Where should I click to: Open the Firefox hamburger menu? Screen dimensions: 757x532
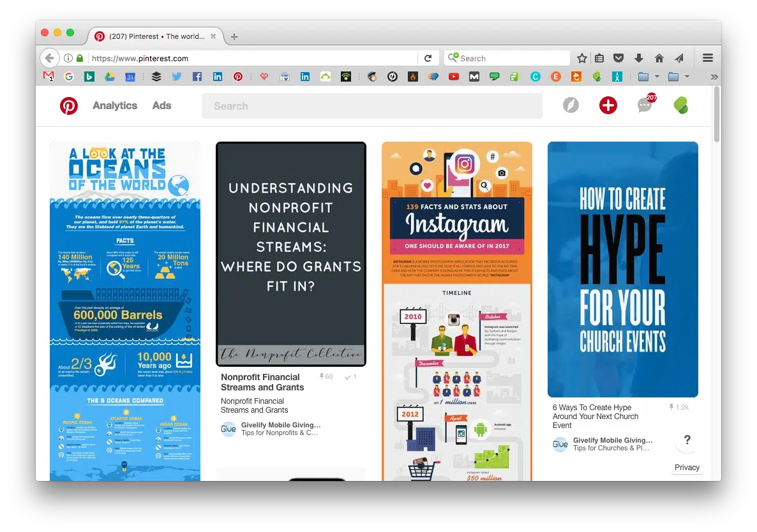coord(708,58)
